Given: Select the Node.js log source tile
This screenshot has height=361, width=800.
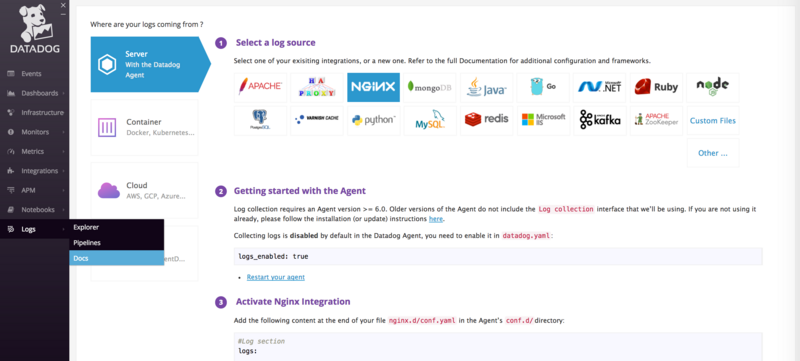Looking at the screenshot, I should [713, 87].
